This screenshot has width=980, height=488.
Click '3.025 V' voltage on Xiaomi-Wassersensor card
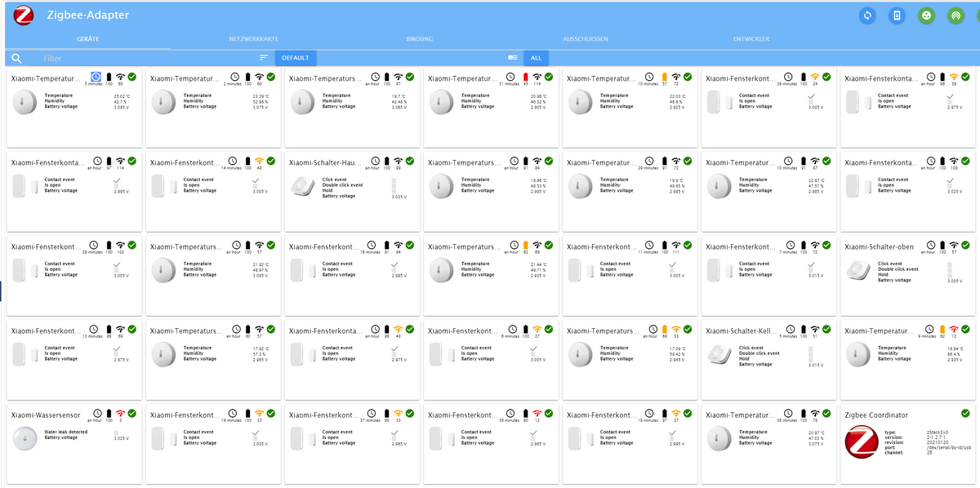[x=121, y=438]
